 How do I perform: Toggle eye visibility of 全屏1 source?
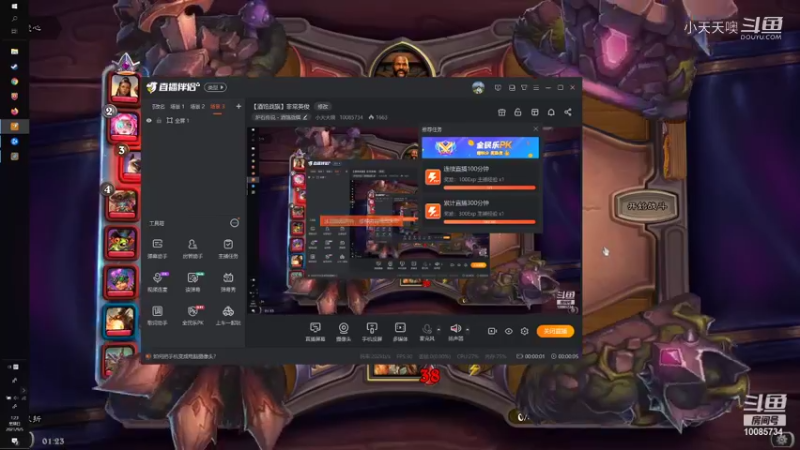(x=149, y=121)
